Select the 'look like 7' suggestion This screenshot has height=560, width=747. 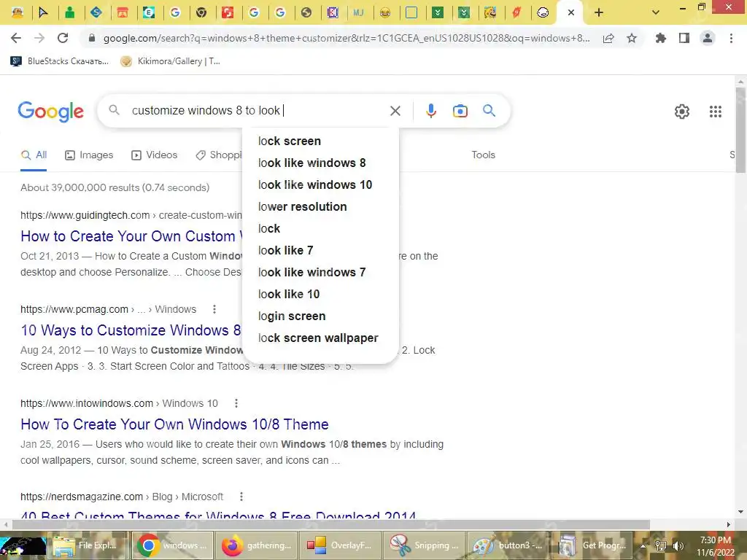320,251
